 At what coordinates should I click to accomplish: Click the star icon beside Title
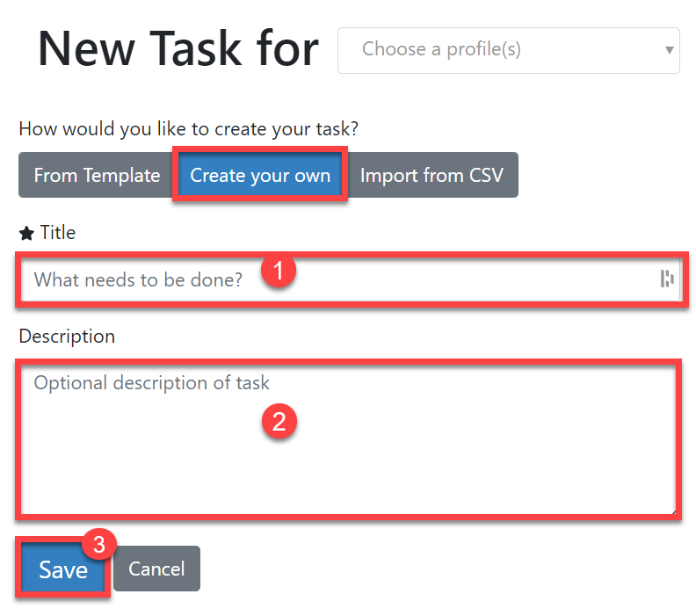click(x=26, y=233)
